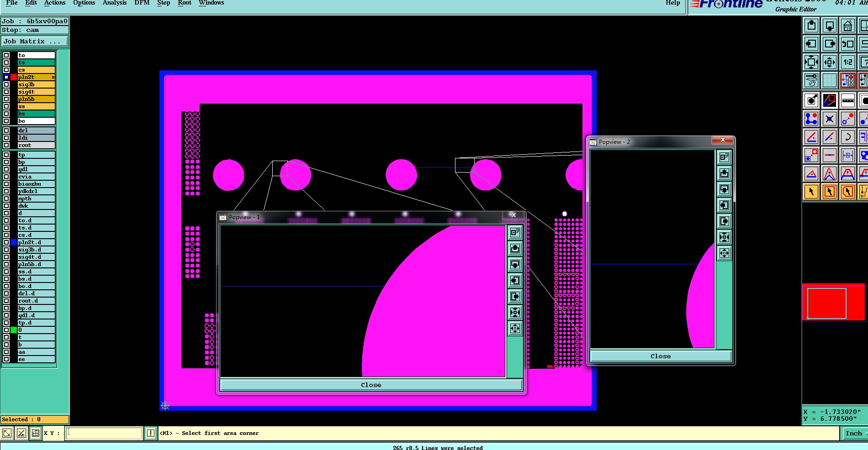
Task: Select layer row 'ldi'
Action: [37, 138]
